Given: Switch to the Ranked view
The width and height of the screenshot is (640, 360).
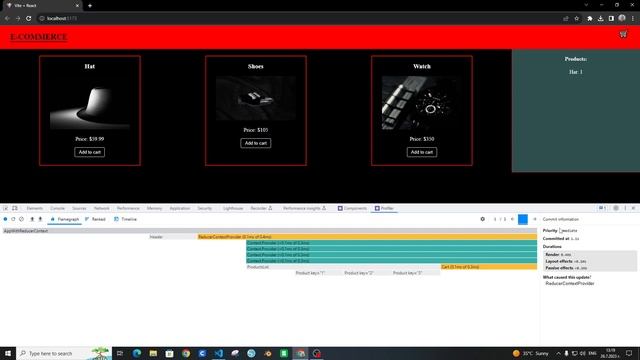Looking at the screenshot, I should [95, 219].
